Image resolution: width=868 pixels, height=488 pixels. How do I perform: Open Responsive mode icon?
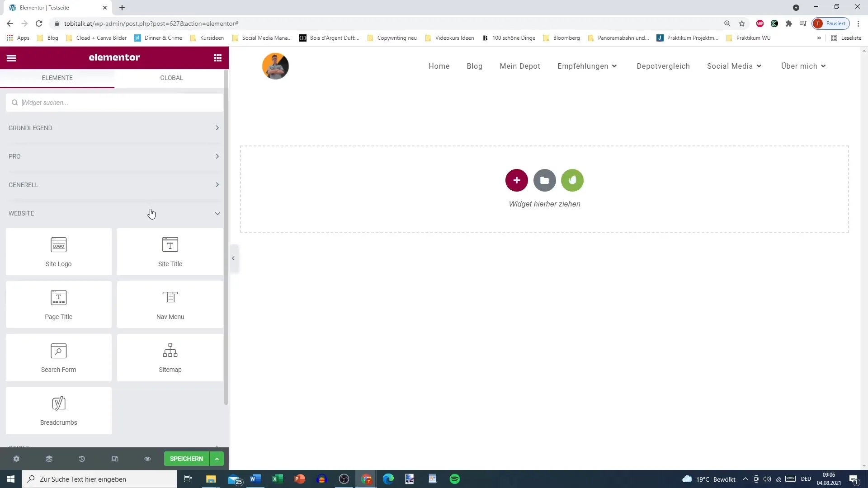(x=115, y=459)
